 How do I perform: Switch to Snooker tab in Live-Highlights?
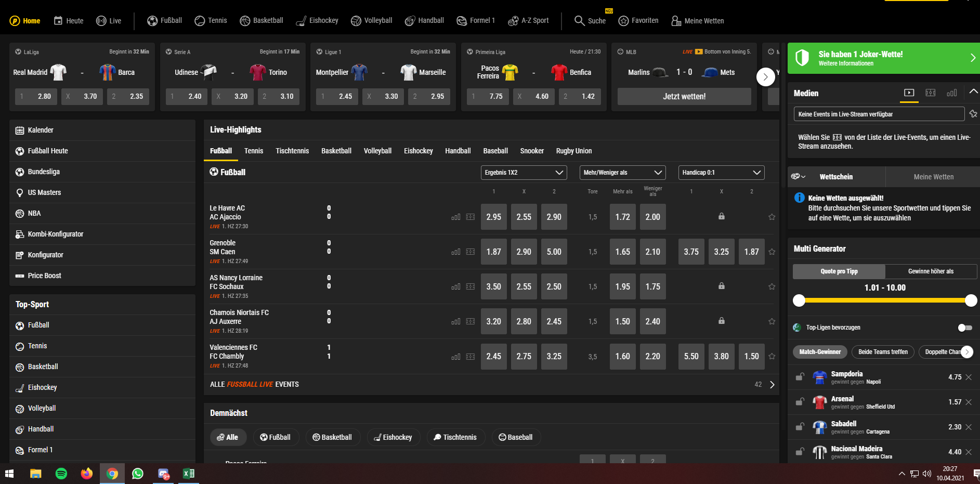click(532, 151)
